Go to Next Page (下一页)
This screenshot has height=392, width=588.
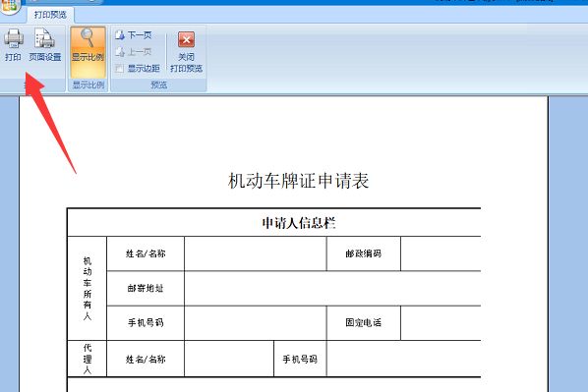coord(134,35)
